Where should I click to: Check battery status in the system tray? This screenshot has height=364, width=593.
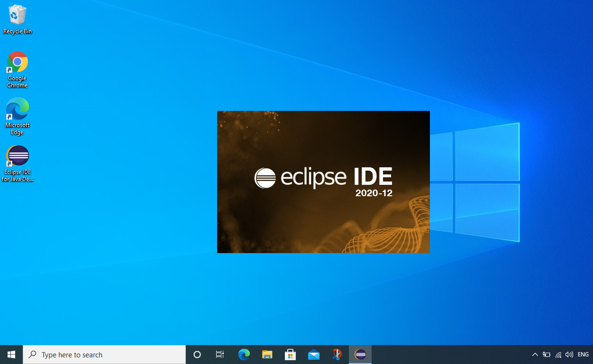546,354
